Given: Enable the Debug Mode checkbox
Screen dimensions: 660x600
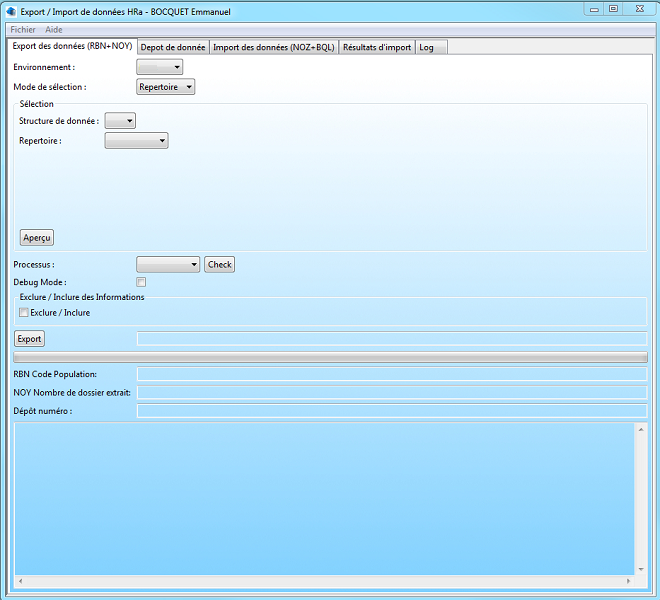Looking at the screenshot, I should coord(141,283).
